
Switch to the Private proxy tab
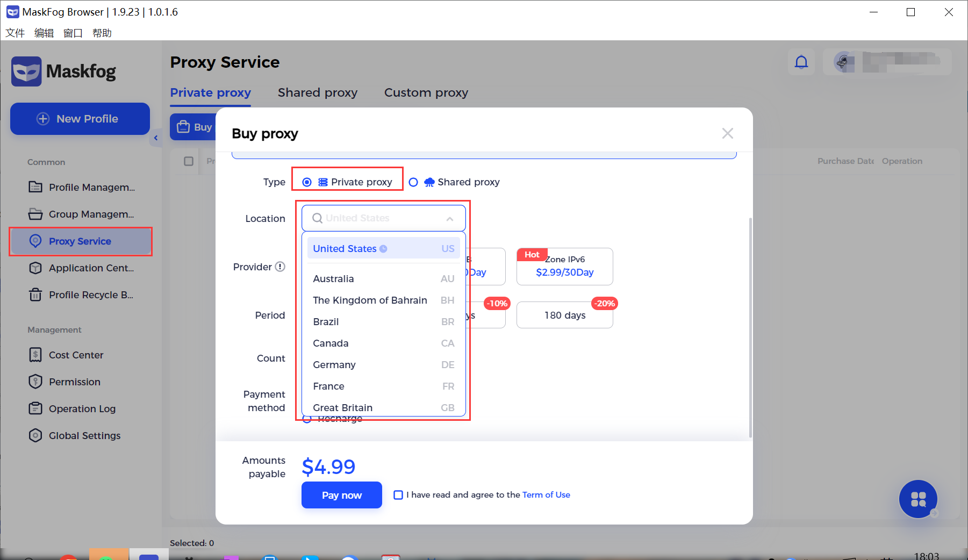(211, 92)
